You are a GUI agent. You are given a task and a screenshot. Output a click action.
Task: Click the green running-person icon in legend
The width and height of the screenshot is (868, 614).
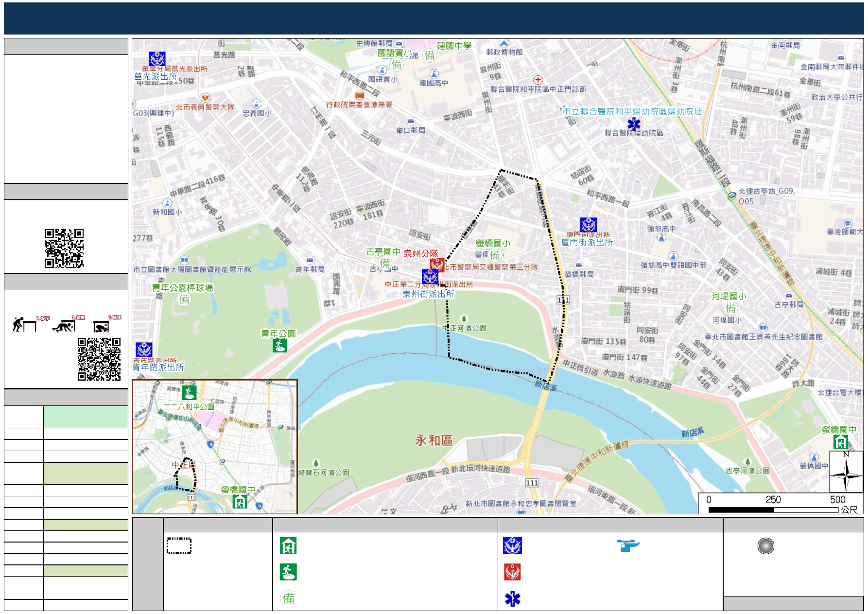288,572
